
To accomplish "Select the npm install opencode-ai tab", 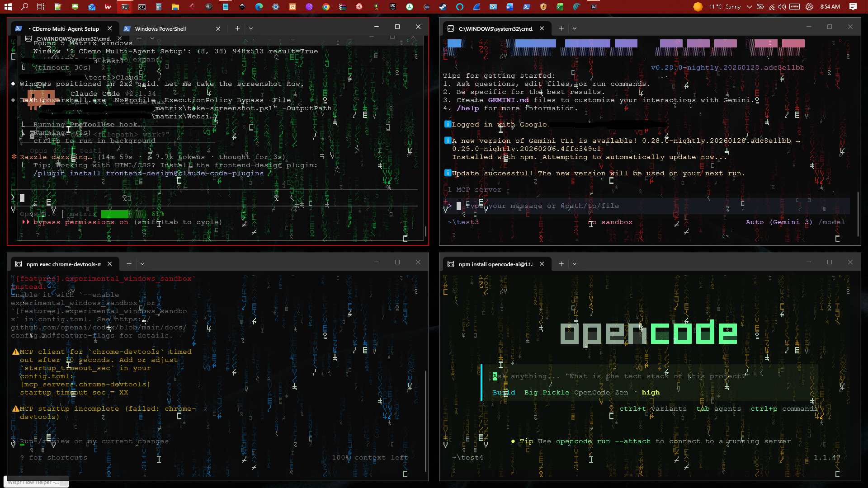I will click(496, 263).
